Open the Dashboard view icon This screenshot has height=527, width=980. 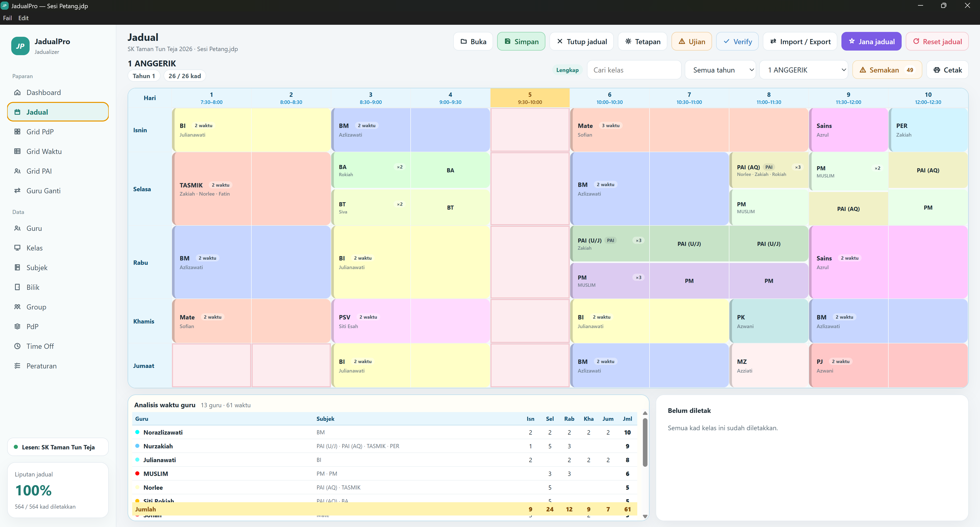(17, 92)
